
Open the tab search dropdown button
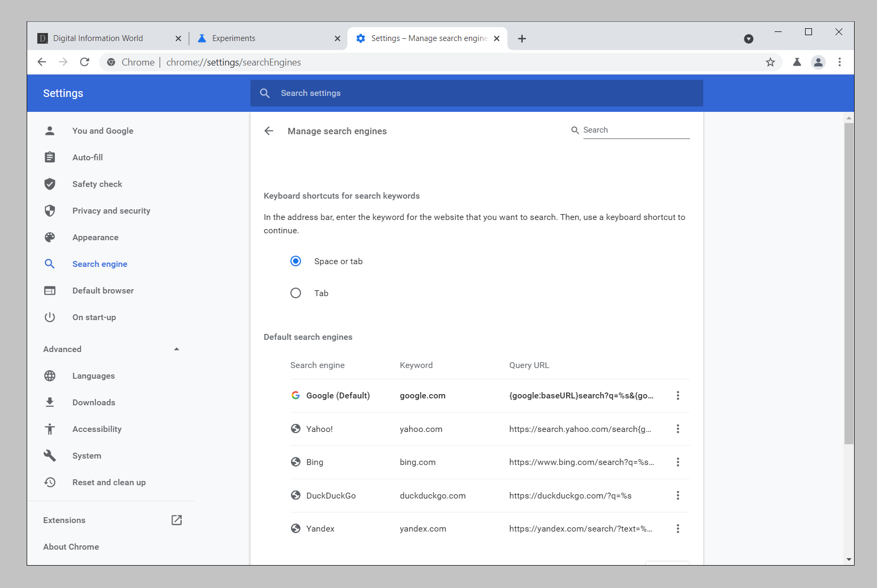pyautogui.click(x=749, y=38)
